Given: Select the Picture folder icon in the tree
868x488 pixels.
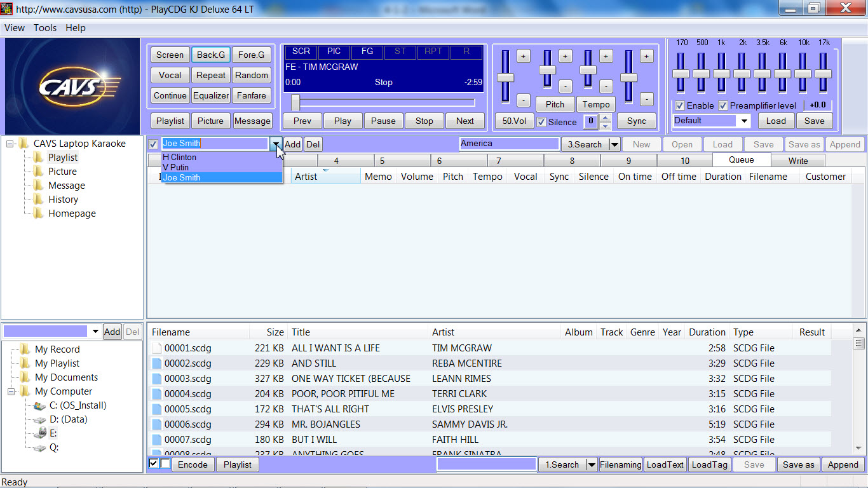Looking at the screenshot, I should coord(39,172).
